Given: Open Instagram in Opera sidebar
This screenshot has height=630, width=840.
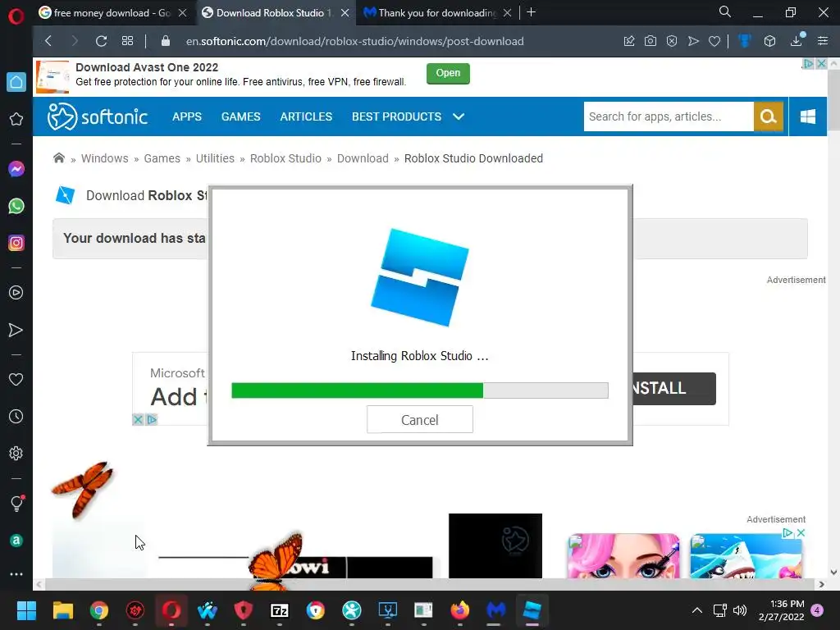Looking at the screenshot, I should 16,243.
